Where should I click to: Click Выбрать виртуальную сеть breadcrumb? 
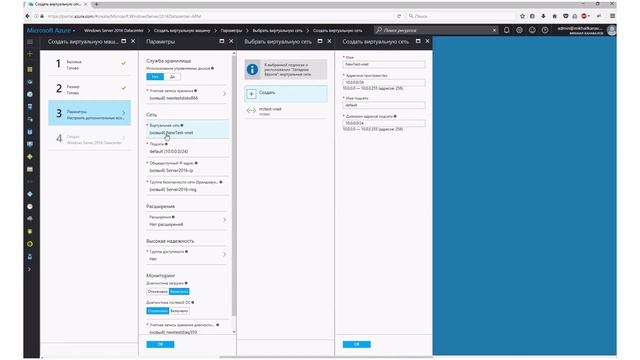click(278, 31)
